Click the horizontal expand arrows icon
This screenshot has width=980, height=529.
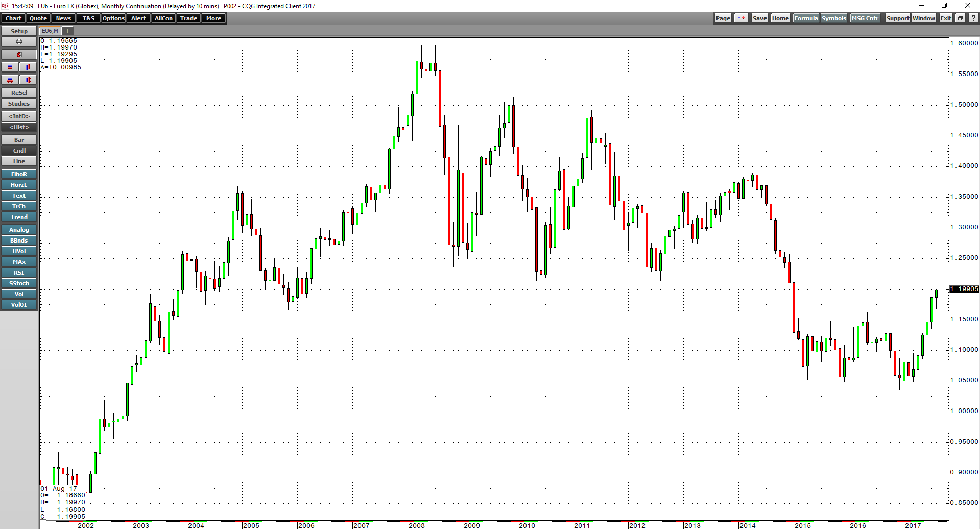coord(10,67)
